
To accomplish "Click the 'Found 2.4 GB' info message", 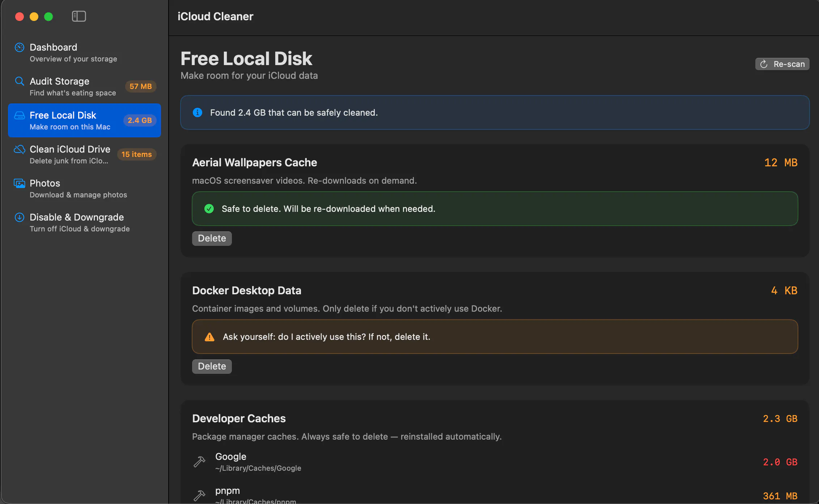I will click(294, 113).
